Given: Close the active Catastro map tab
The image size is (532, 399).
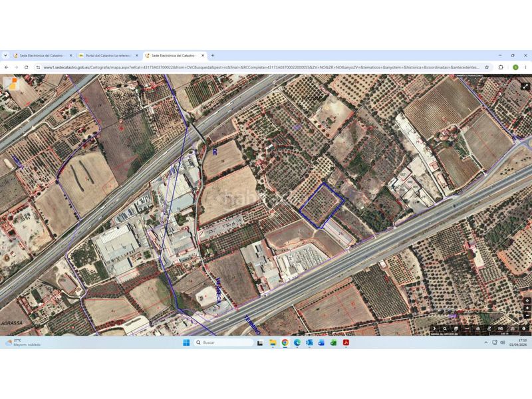Looking at the screenshot, I should (x=203, y=56).
